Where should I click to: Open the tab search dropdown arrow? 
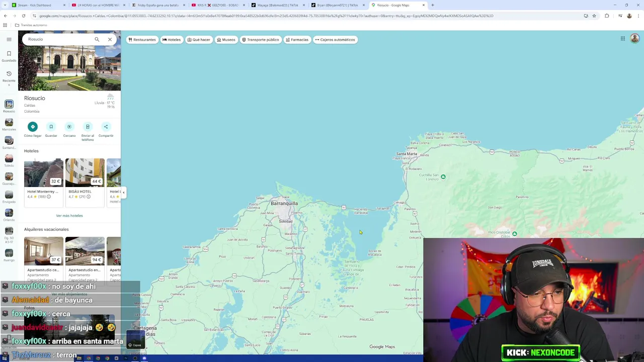click(5, 5)
